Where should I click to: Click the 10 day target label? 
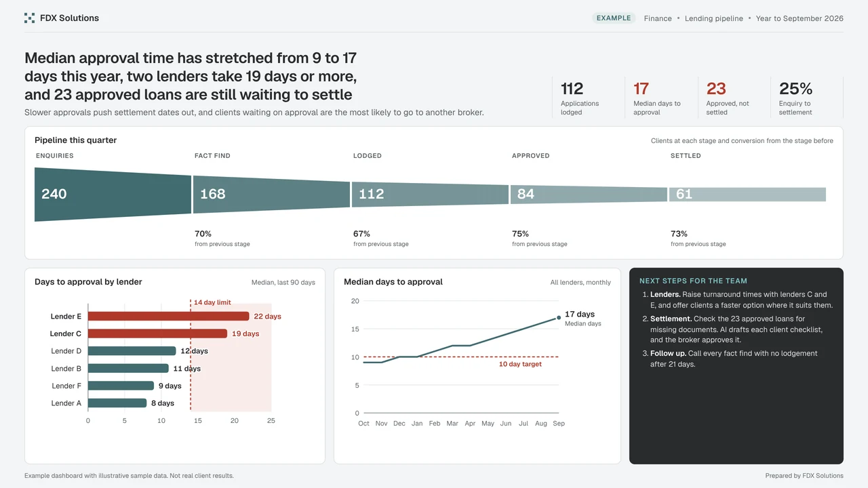coord(520,364)
